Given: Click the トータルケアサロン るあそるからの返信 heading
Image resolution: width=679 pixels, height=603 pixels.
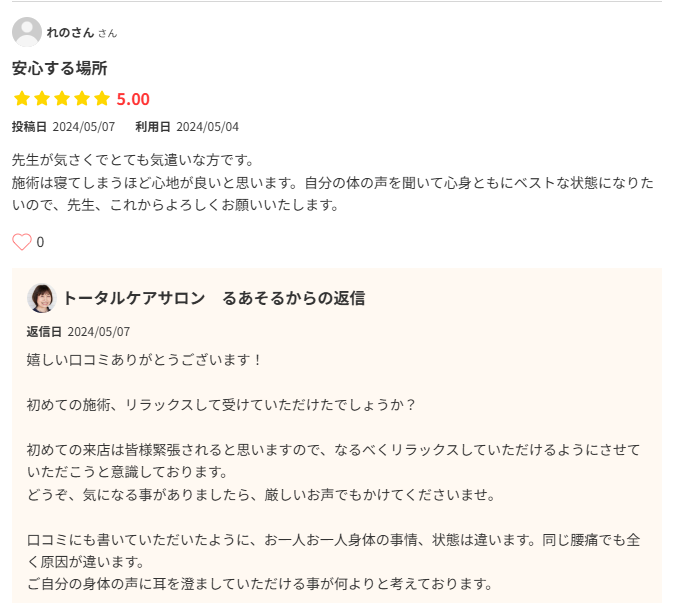Looking at the screenshot, I should [213, 298].
